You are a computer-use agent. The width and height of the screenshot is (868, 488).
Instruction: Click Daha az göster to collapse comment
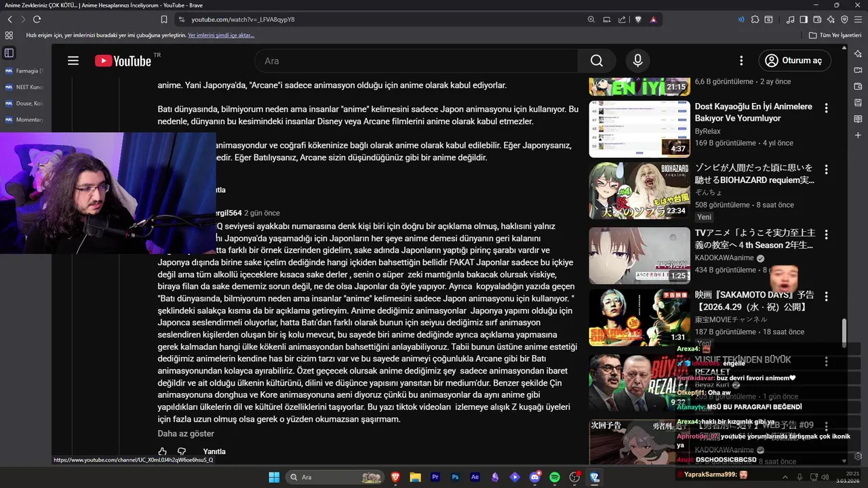186,434
